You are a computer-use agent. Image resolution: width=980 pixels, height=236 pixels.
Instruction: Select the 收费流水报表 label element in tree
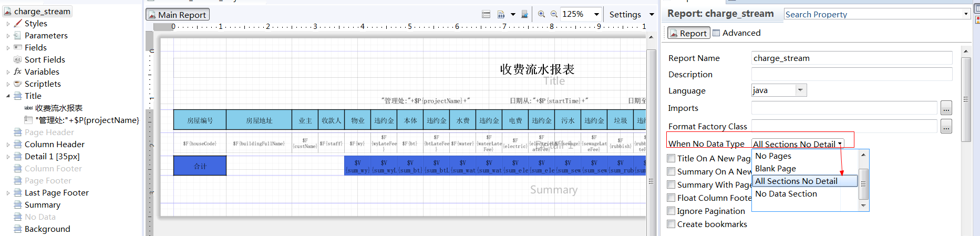pyautogui.click(x=59, y=108)
